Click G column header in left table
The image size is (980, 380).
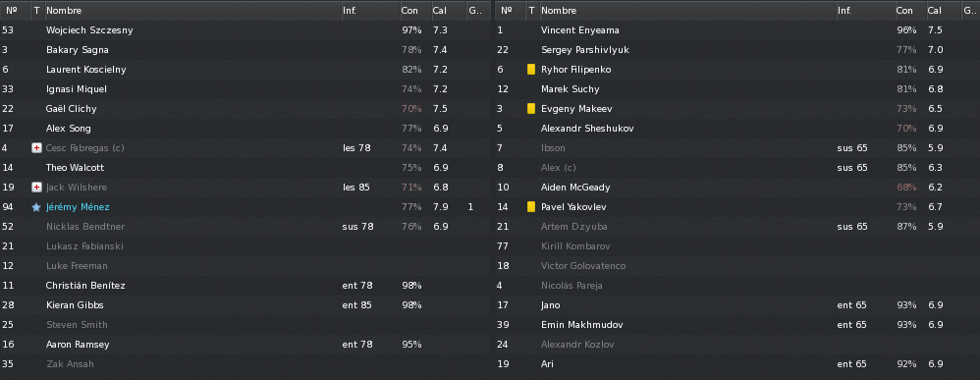point(477,11)
